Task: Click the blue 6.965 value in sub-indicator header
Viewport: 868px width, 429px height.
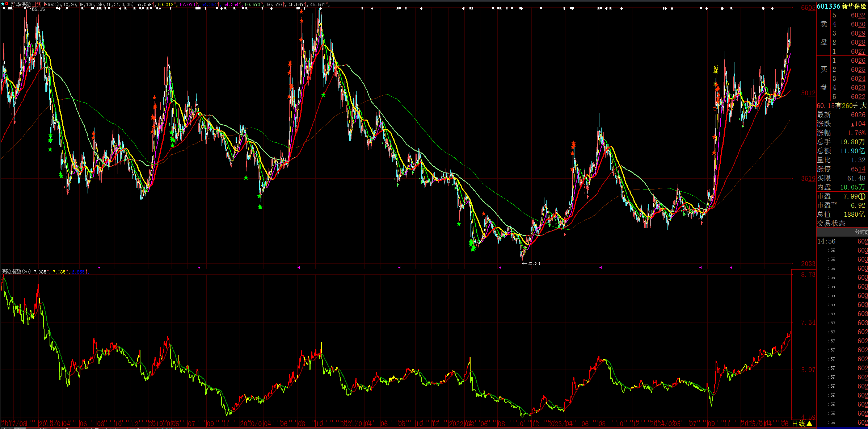Action: [78, 272]
